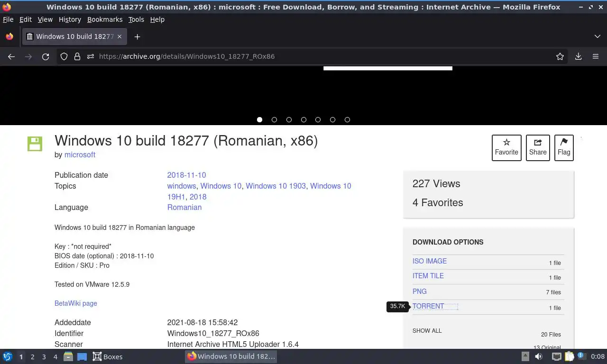Open site permissions icon in address bar
This screenshot has height=364, width=607.
[x=91, y=56]
